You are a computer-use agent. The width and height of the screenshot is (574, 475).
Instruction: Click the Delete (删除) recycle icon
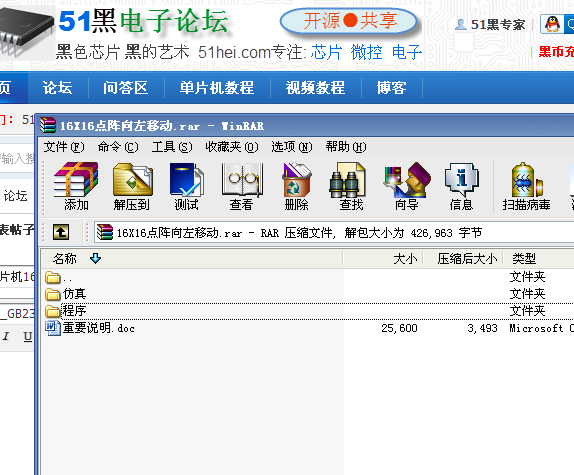pos(296,186)
